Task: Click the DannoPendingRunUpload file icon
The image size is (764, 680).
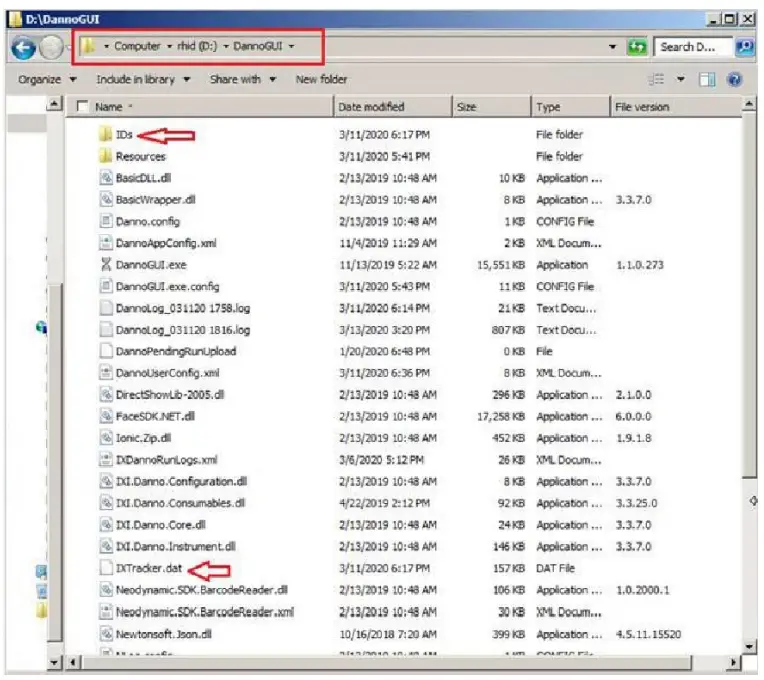Action: click(x=105, y=351)
